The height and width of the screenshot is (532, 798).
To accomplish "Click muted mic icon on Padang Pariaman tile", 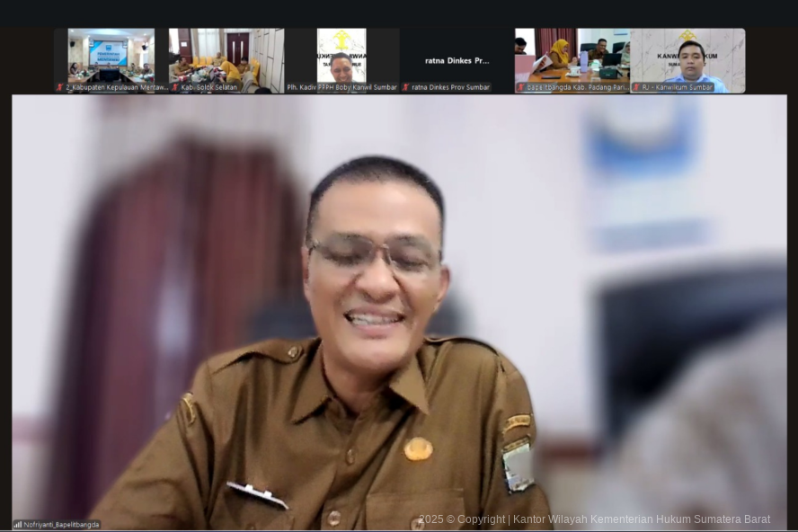I will [x=521, y=88].
